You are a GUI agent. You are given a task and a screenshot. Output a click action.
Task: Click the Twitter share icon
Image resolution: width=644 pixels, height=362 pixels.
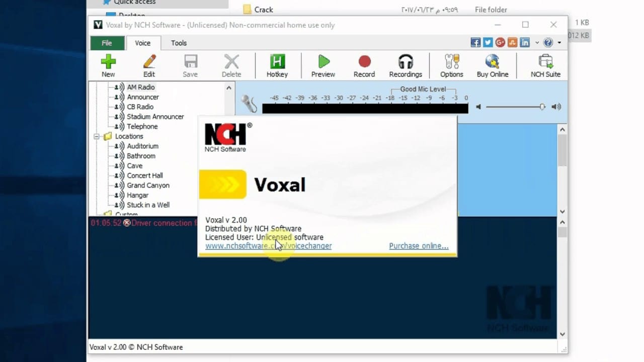click(x=488, y=42)
